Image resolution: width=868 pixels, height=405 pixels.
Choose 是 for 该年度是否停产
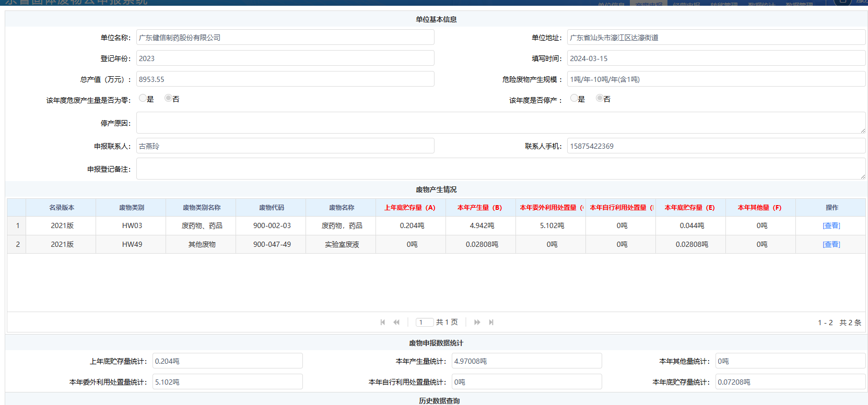574,98
